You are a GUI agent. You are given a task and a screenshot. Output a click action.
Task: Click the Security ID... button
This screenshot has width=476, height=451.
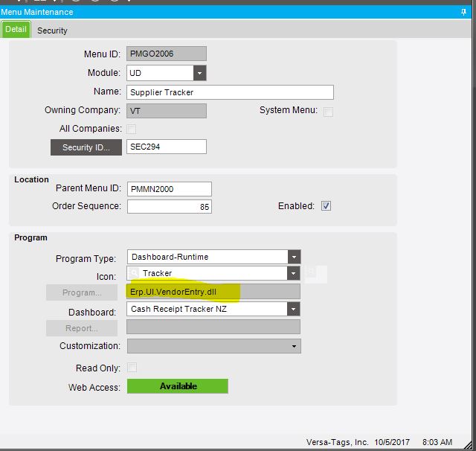[86, 147]
